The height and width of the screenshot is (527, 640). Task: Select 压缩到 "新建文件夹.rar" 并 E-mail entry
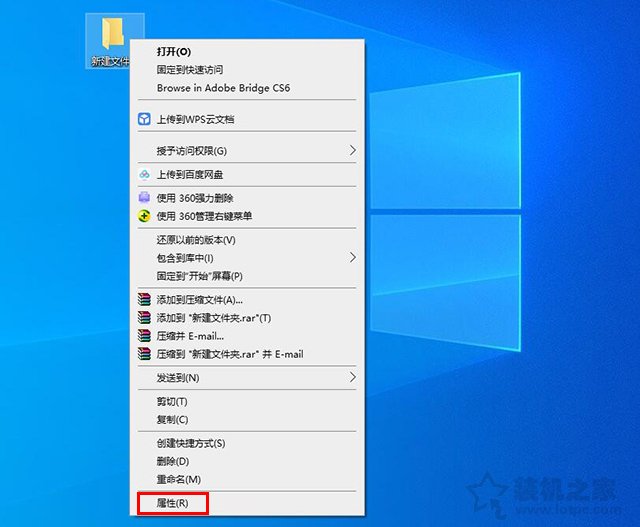[x=247, y=354]
